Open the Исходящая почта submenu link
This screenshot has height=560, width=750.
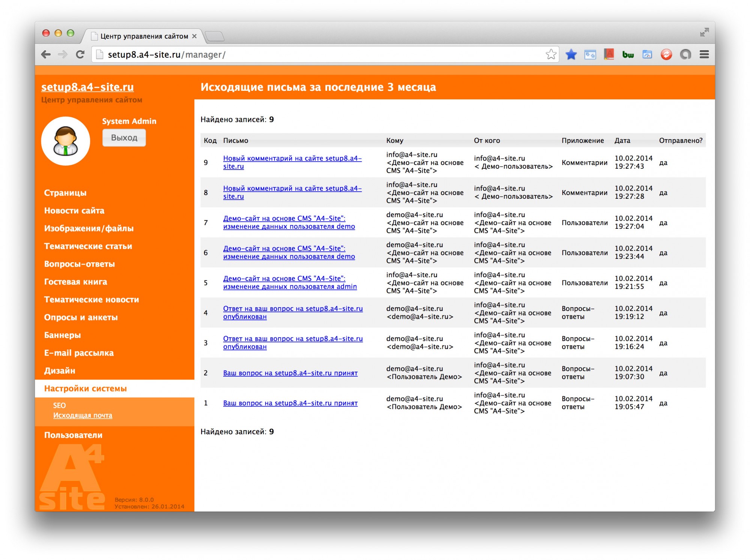(83, 416)
